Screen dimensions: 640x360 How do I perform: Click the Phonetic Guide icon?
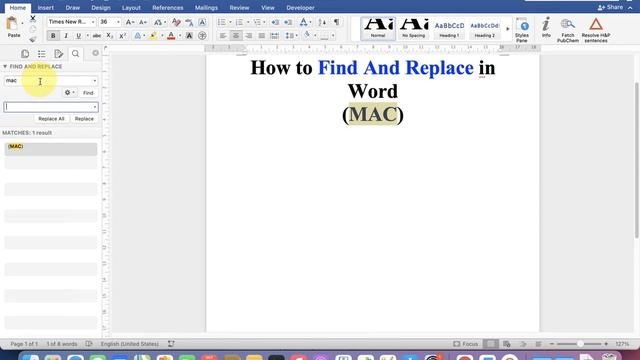tap(189, 22)
